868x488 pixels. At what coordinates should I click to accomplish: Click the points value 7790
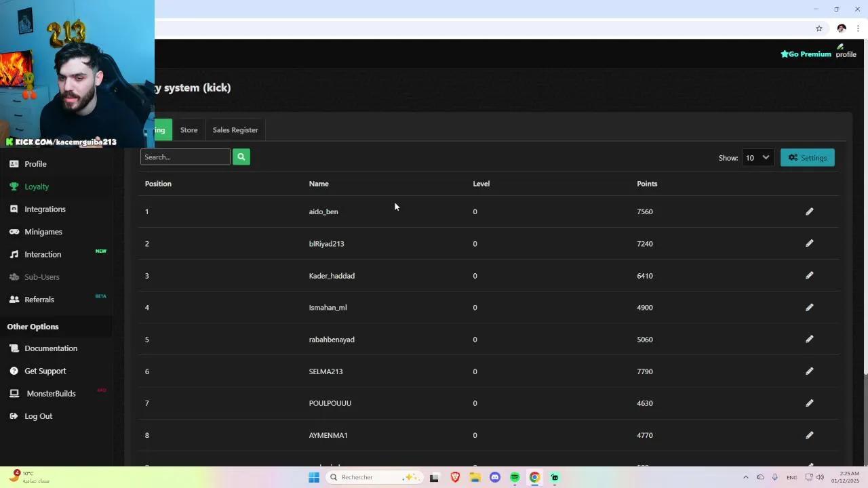pos(645,371)
